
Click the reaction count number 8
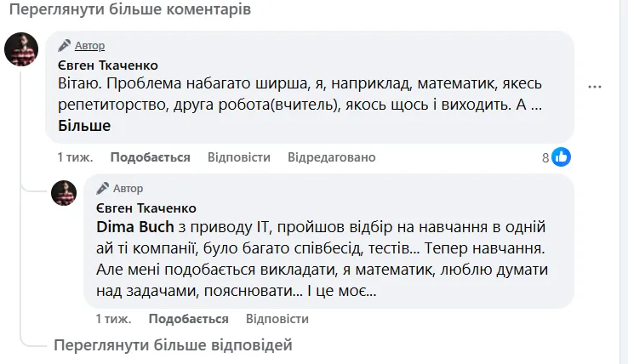[x=545, y=157]
